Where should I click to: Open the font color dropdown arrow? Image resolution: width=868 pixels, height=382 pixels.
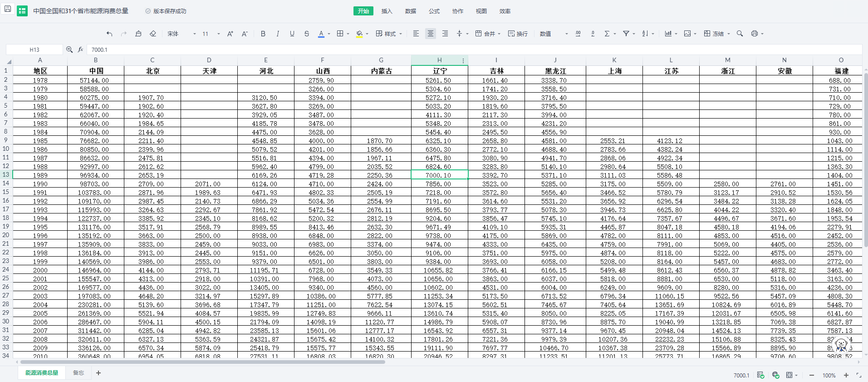329,34
